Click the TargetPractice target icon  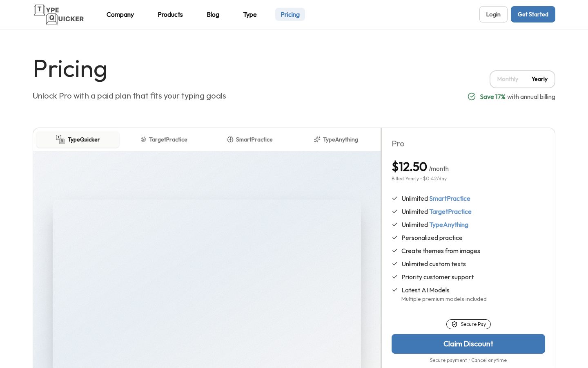coord(143,139)
